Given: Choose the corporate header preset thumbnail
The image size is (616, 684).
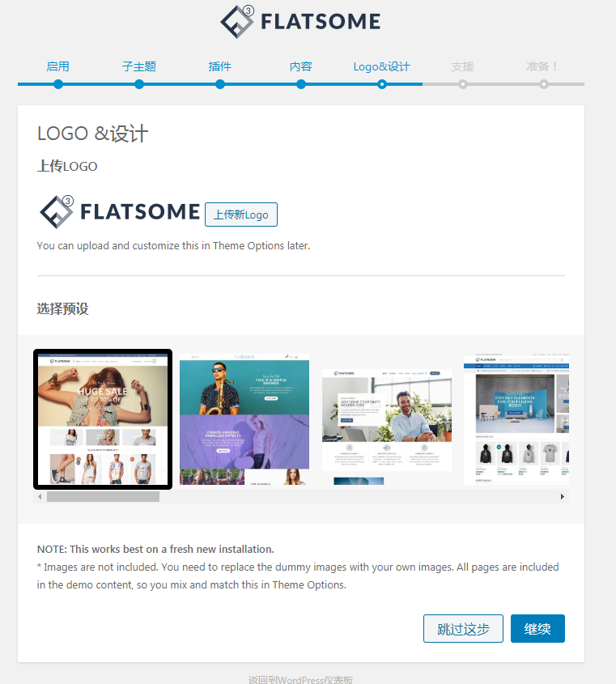Looking at the screenshot, I should (387, 419).
